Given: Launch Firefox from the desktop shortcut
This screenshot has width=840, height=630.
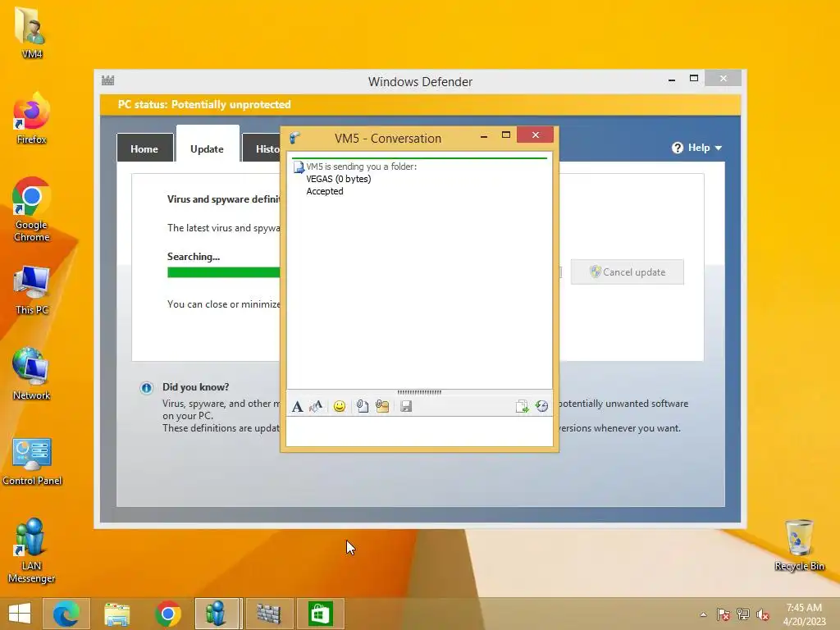Looking at the screenshot, I should click(32, 118).
